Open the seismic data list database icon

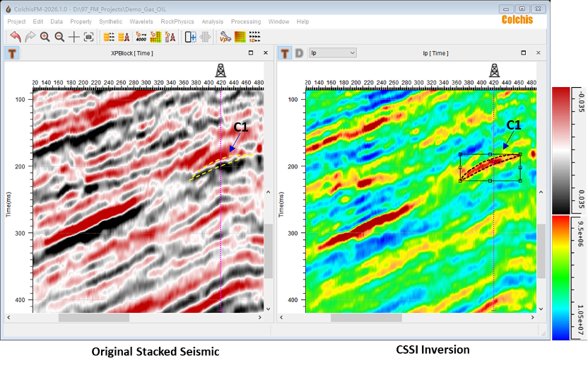click(109, 37)
